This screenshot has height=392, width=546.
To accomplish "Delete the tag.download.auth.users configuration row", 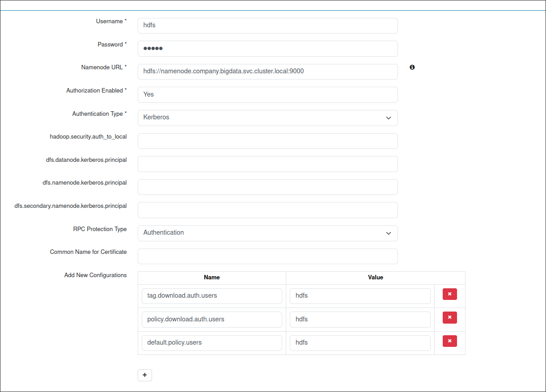I will pos(449,294).
